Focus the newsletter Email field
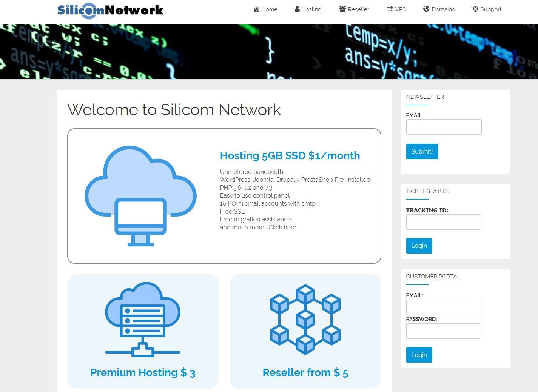538x392 pixels. coord(444,127)
